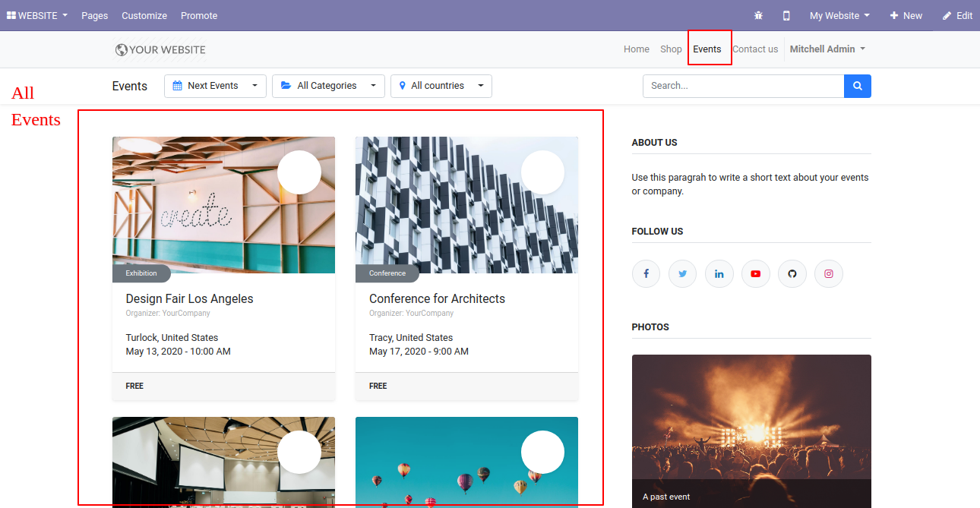Open the GitHub social icon

[792, 273]
